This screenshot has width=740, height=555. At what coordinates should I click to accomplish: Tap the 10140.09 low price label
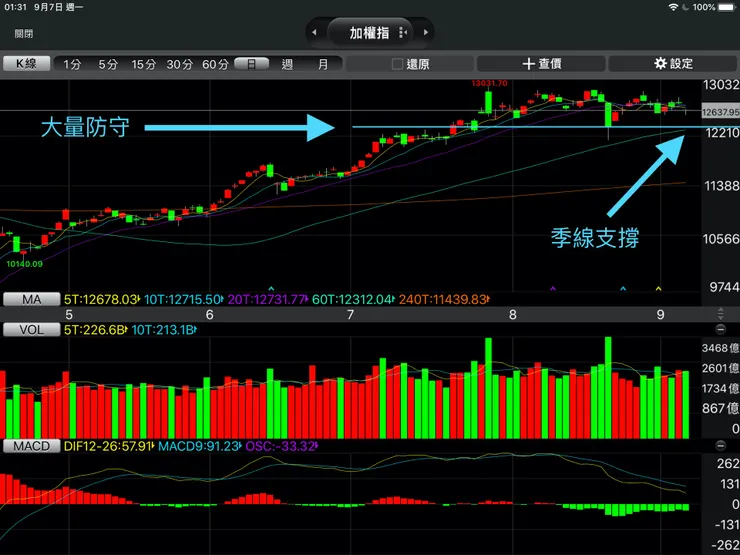25,264
